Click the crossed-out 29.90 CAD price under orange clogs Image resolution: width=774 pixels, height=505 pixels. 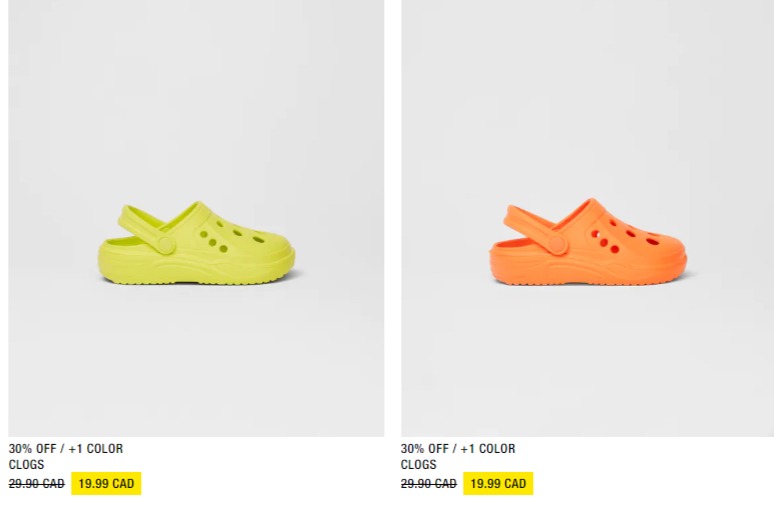click(x=428, y=484)
